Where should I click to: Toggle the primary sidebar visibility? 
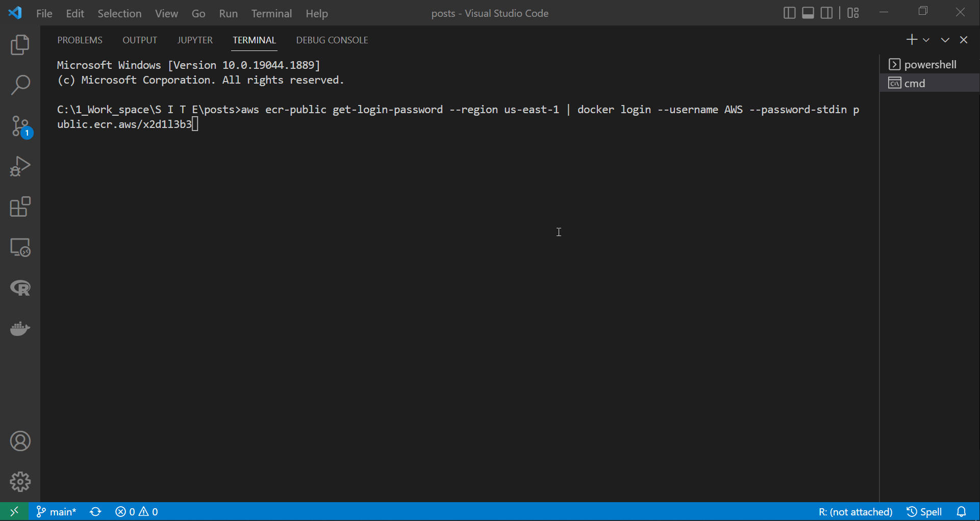click(789, 13)
